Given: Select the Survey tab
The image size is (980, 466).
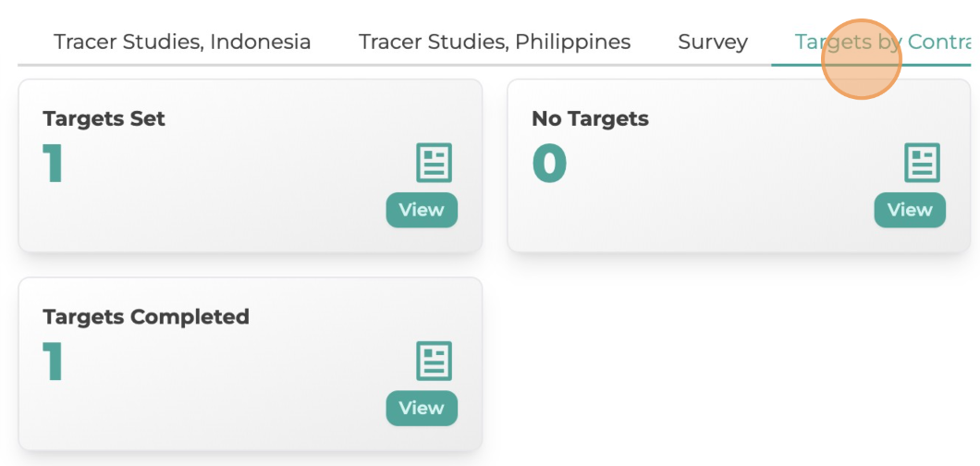Looking at the screenshot, I should 713,42.
